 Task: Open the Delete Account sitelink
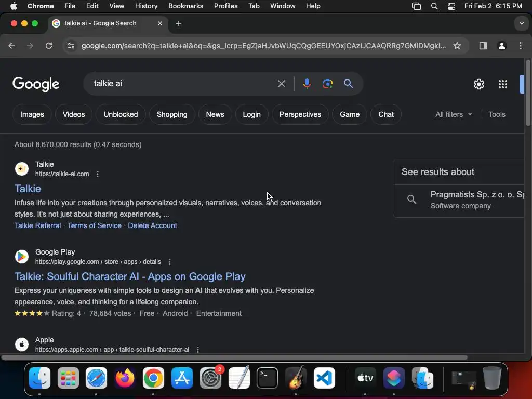point(152,225)
